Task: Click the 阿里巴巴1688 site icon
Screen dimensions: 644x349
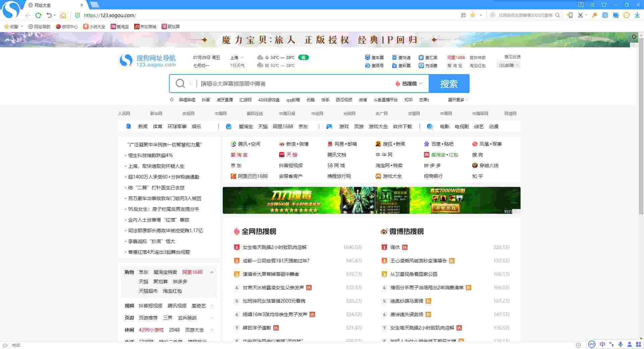Action: (233, 176)
